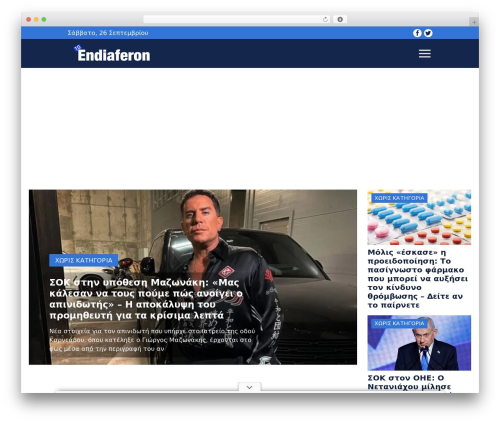Click the excerpt starting Νέα στοιχεία για τον απινιδωτή
Image resolution: width=500 pixels, height=423 pixels.
[x=152, y=340]
